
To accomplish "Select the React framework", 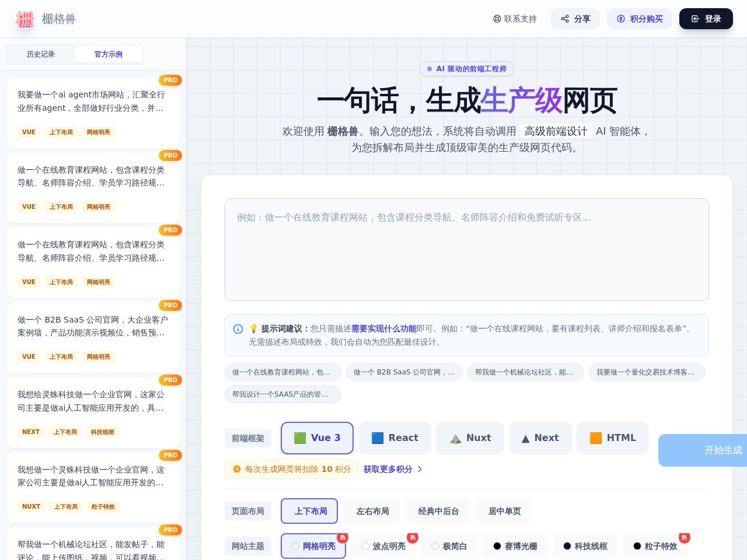I will pyautogui.click(x=395, y=438).
